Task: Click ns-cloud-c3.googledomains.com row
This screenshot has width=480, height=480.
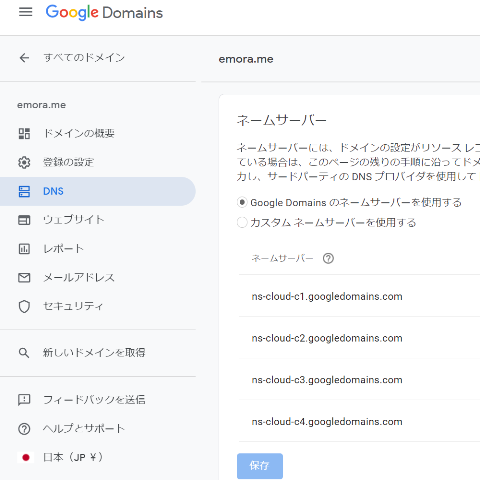Action: point(359,380)
